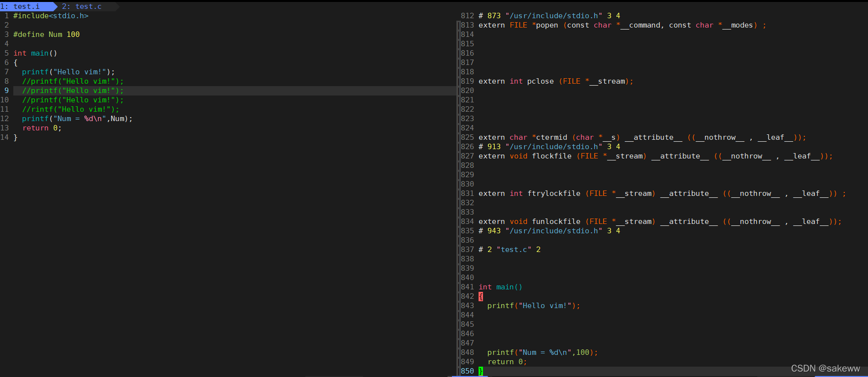This screenshot has height=377, width=868.
Task: Switch to the test.i buffer tab
Action: (27, 6)
